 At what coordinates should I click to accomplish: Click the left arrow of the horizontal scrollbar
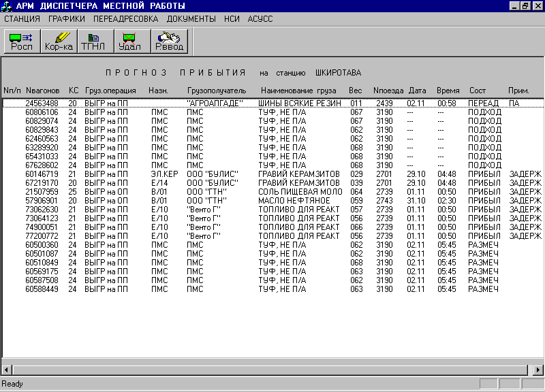coord(7,370)
